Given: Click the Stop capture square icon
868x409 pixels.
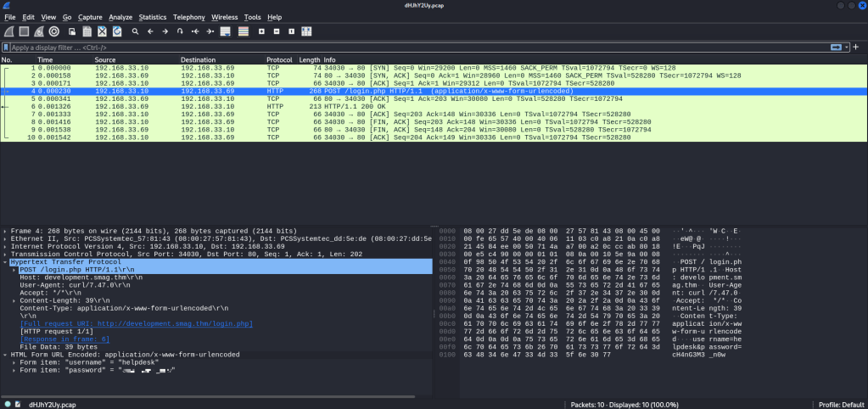Looking at the screenshot, I should tap(24, 31).
